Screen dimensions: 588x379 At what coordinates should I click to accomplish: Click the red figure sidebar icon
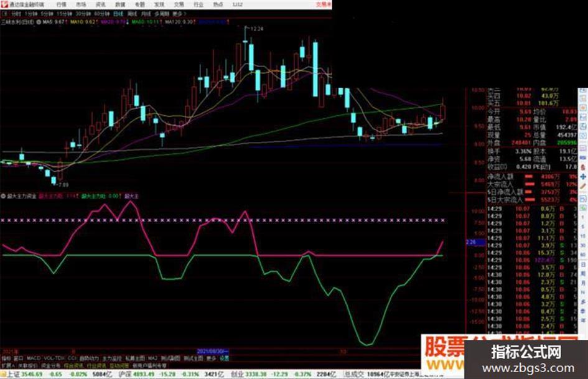583,167
